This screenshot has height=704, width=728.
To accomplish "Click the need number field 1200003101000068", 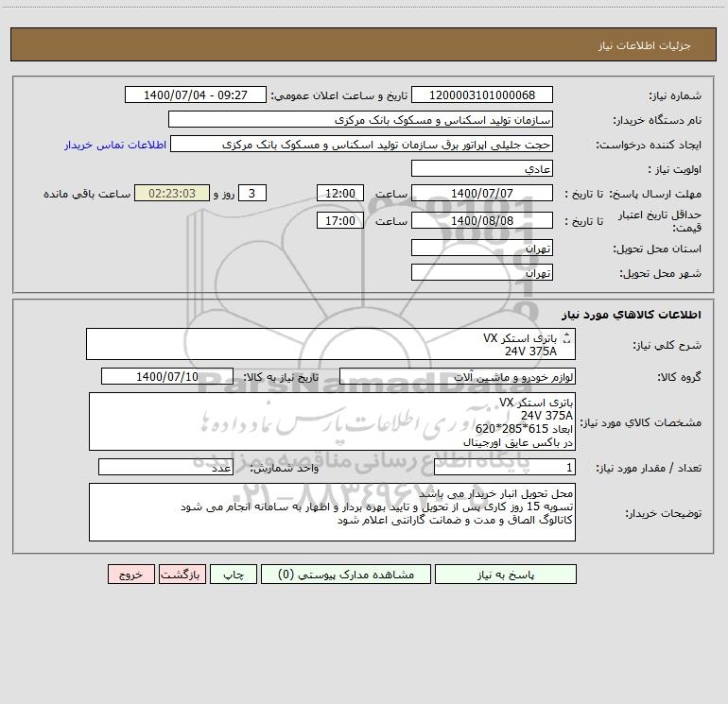I will pos(482,94).
